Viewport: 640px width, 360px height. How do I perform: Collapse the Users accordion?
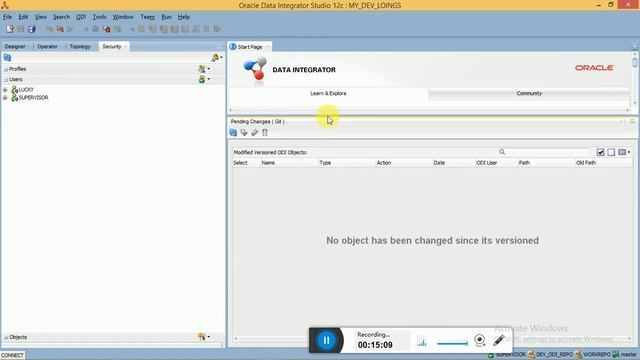click(6, 80)
